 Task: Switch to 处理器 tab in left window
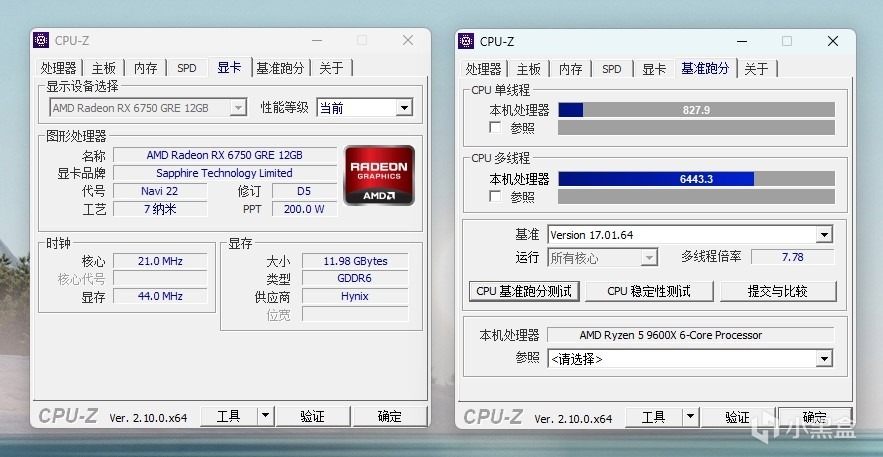point(58,69)
